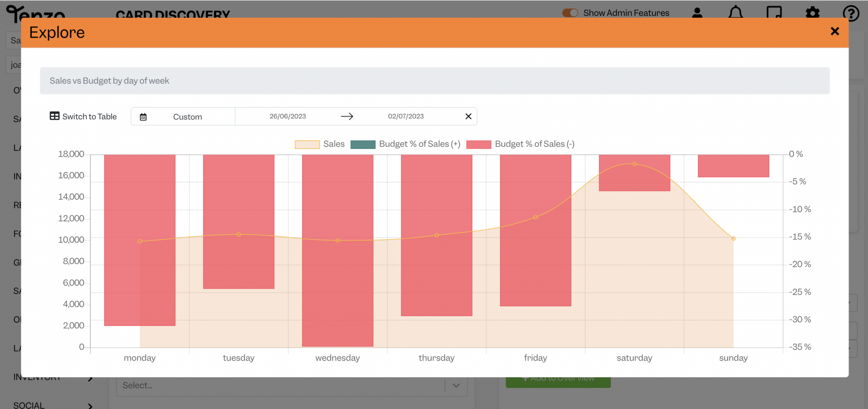The image size is (868, 409).
Task: Open the user profile icon
Action: tap(697, 13)
